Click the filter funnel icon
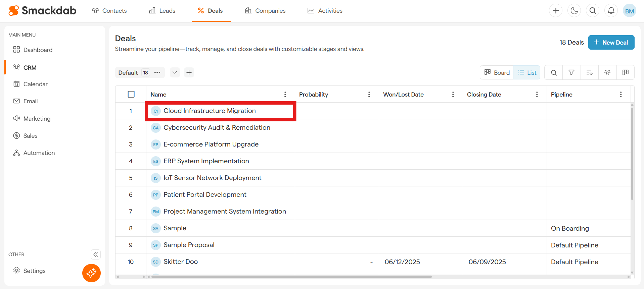The width and height of the screenshot is (644, 289). coord(571,72)
